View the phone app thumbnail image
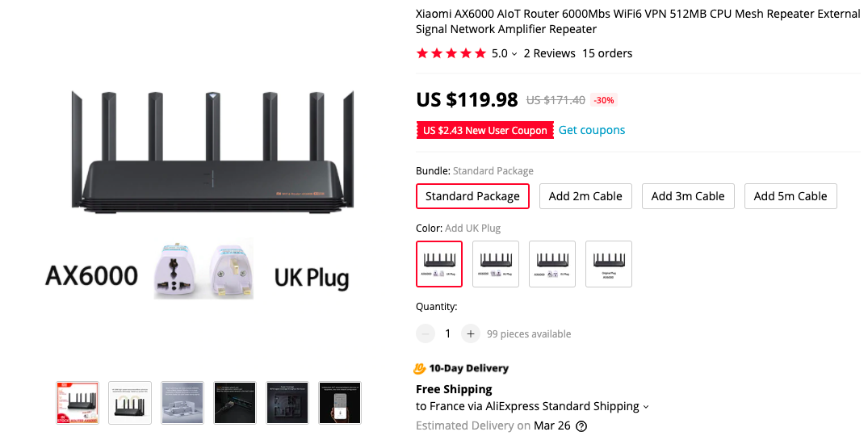The height and width of the screenshot is (436, 868). pos(340,403)
